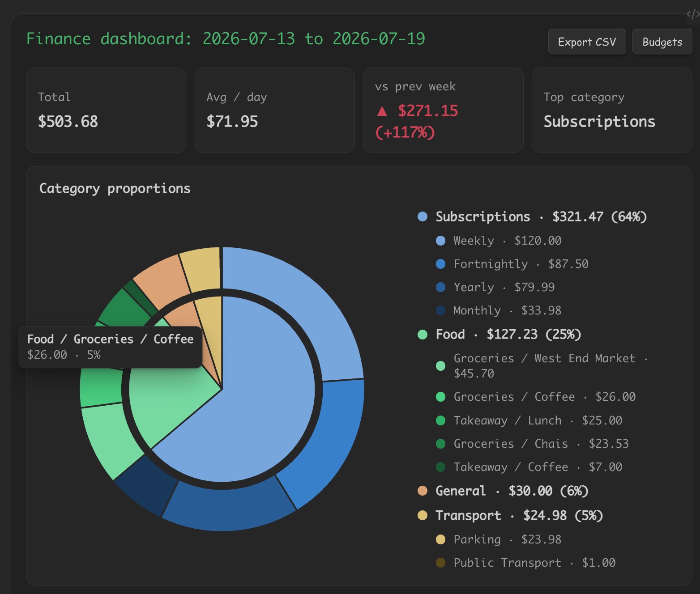Click the General legend orange dot
This screenshot has width=700, height=594.
(x=422, y=491)
